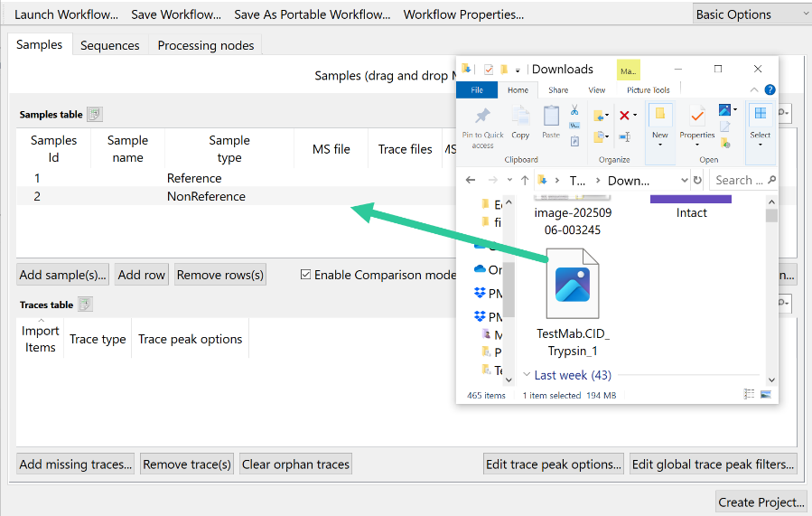Open the Customize Quick Access Toolbar arrow
This screenshot has height=516, width=812.
518,70
